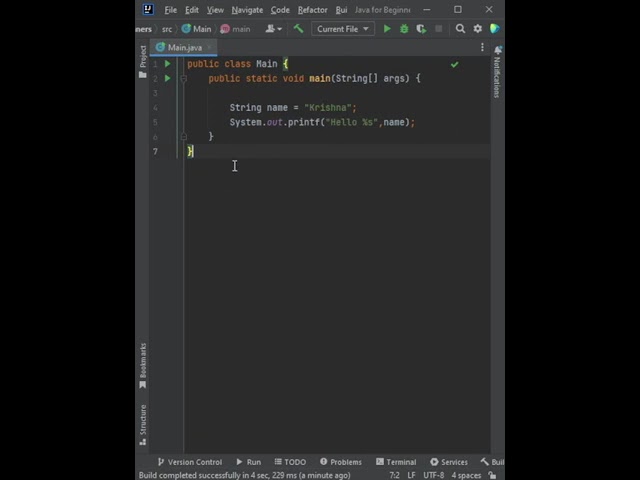Open Current File run configuration dropdown

pos(343,29)
